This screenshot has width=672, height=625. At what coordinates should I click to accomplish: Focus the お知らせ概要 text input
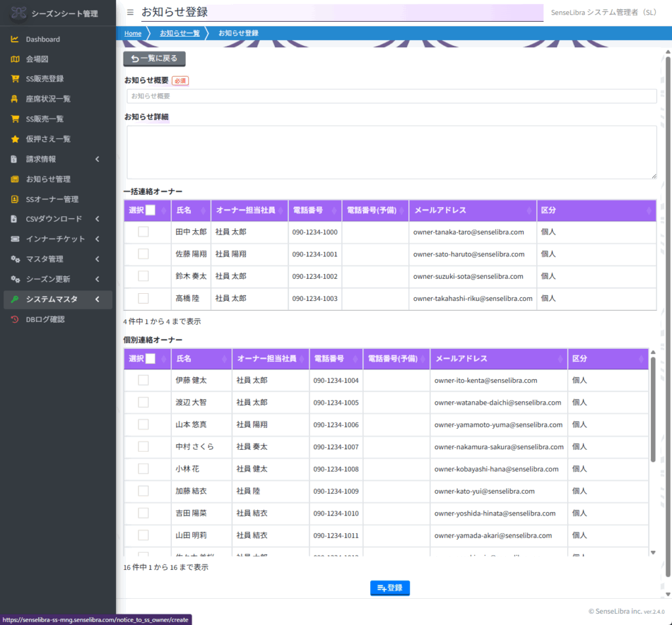tap(391, 96)
